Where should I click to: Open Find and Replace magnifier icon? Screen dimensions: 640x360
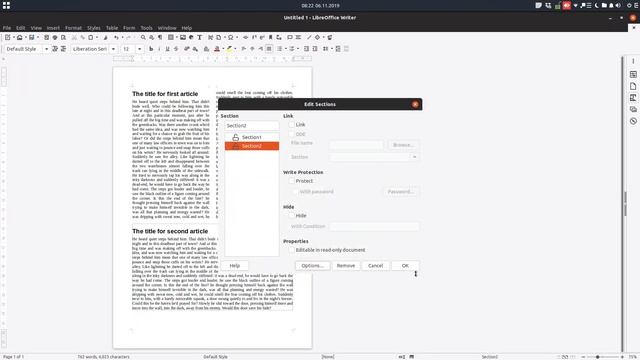click(x=143, y=38)
